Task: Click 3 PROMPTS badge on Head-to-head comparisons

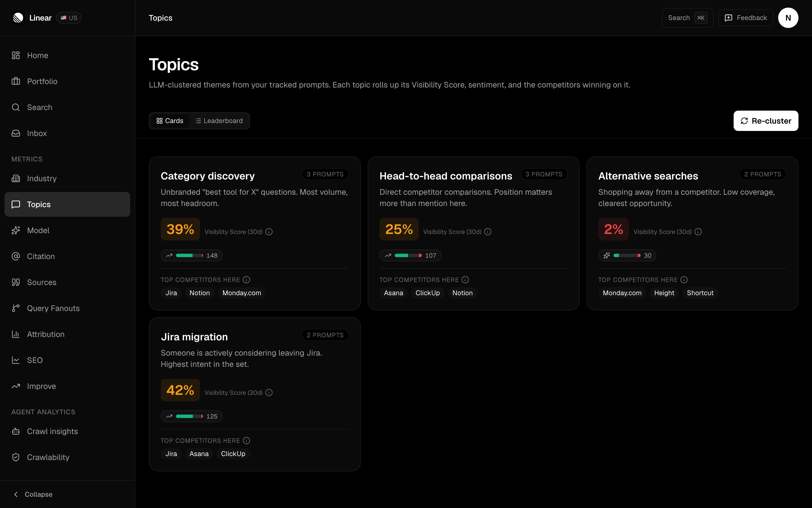Action: click(544, 174)
